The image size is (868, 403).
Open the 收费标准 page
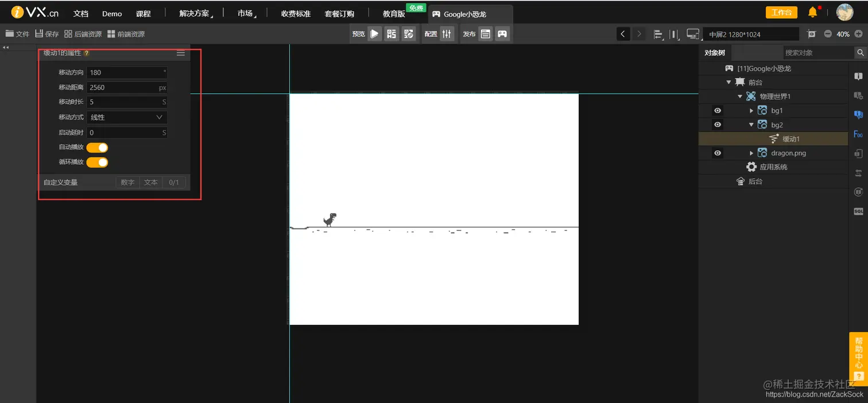296,14
